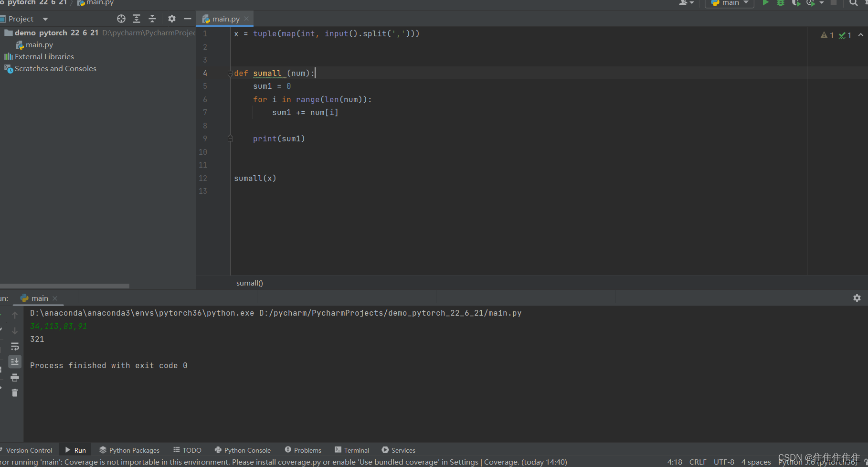
Task: Click sumall() breadcrumb below editor
Action: 250,283
